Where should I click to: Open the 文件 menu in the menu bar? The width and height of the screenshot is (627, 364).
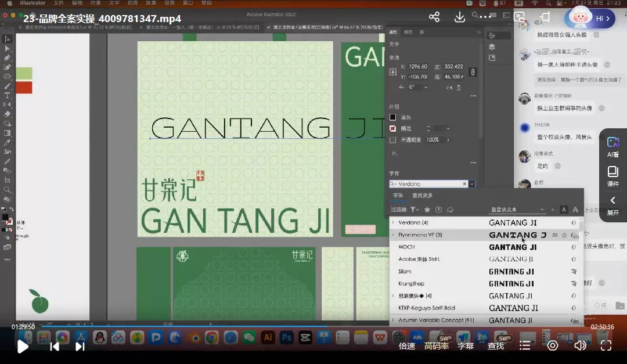[x=59, y=3]
